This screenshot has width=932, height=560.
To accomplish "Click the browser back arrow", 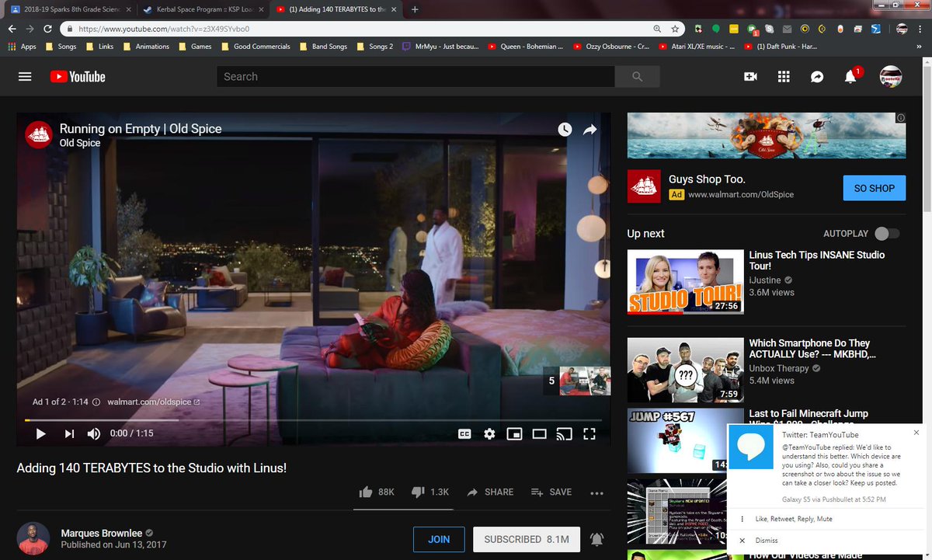I will 12,28.
